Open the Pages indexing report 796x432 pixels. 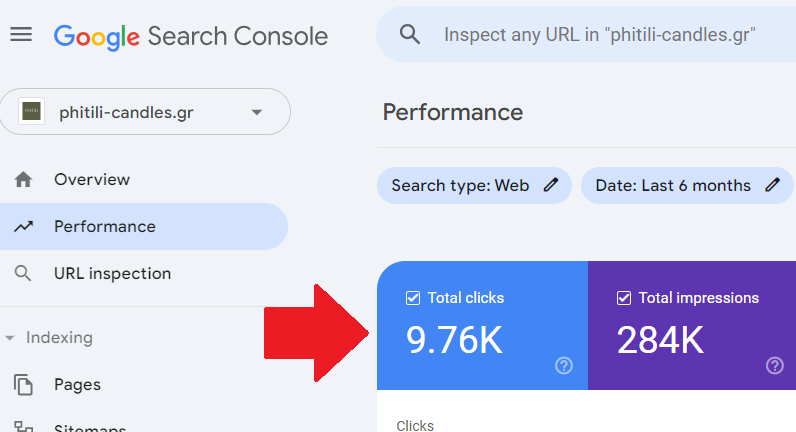[x=77, y=385]
